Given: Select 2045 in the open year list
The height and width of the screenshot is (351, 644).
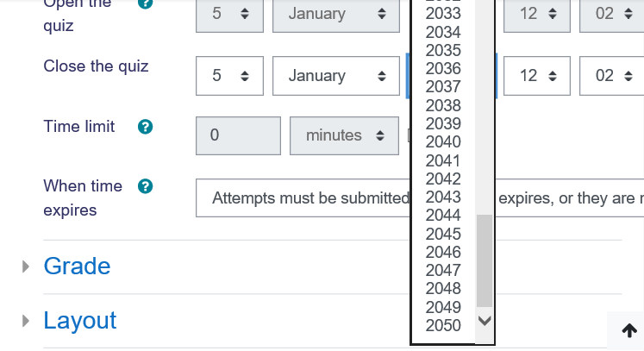Looking at the screenshot, I should [x=444, y=234].
